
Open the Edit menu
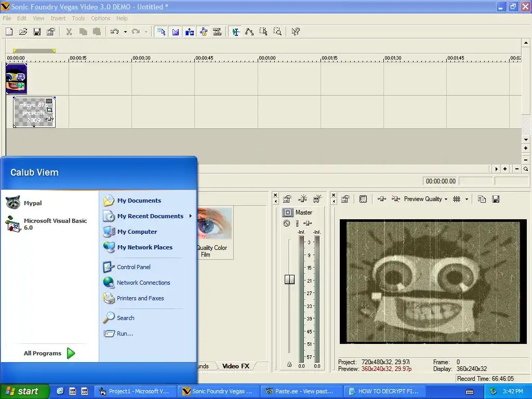[22, 18]
